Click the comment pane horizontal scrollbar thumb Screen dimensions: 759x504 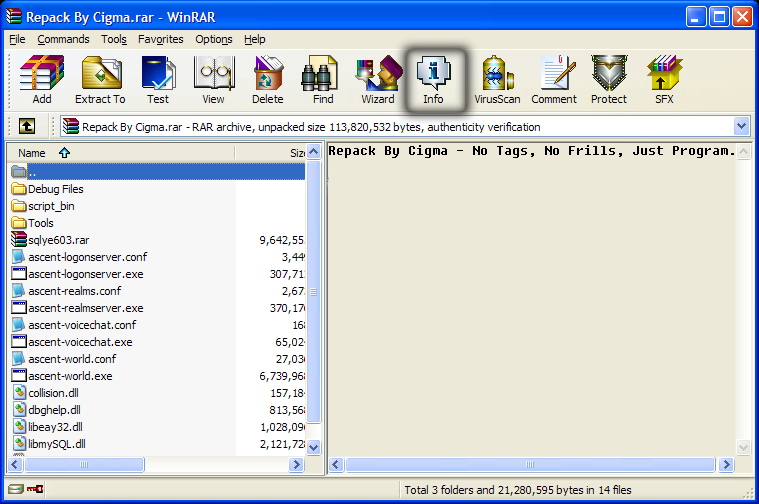[531, 464]
